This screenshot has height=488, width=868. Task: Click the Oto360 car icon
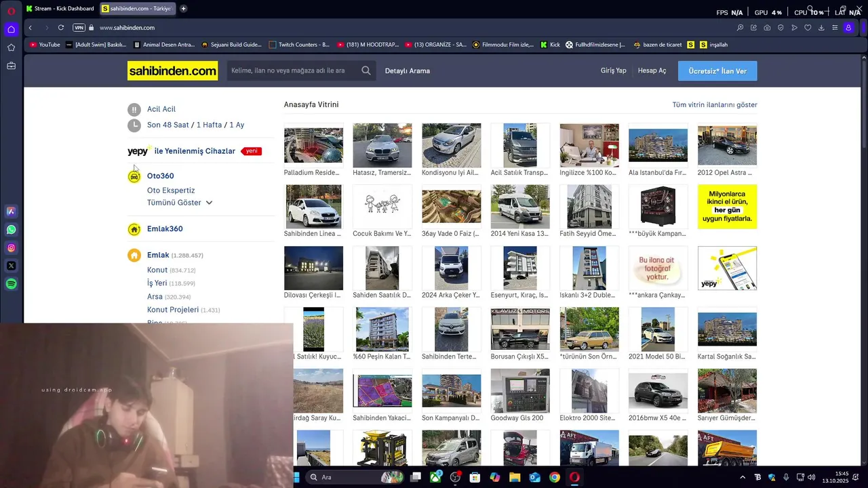[134, 176]
